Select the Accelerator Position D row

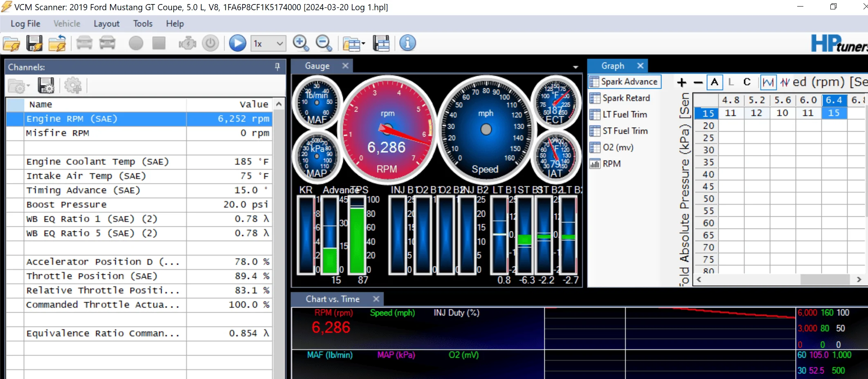pyautogui.click(x=139, y=262)
